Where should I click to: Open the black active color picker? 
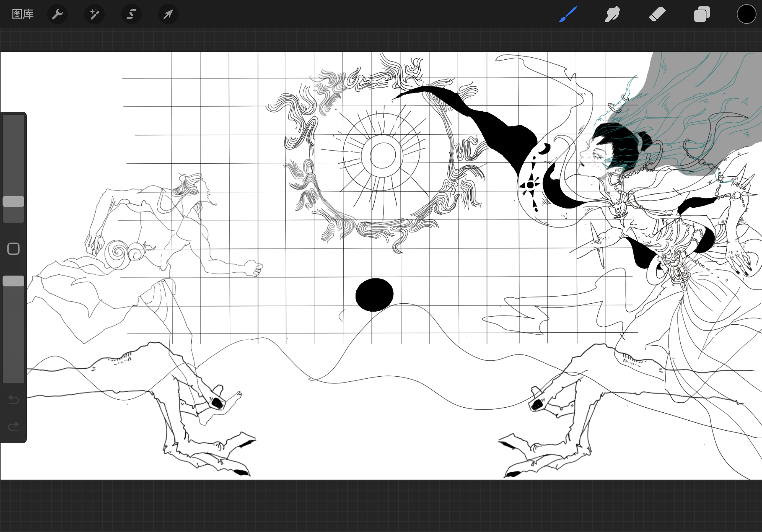pos(746,14)
